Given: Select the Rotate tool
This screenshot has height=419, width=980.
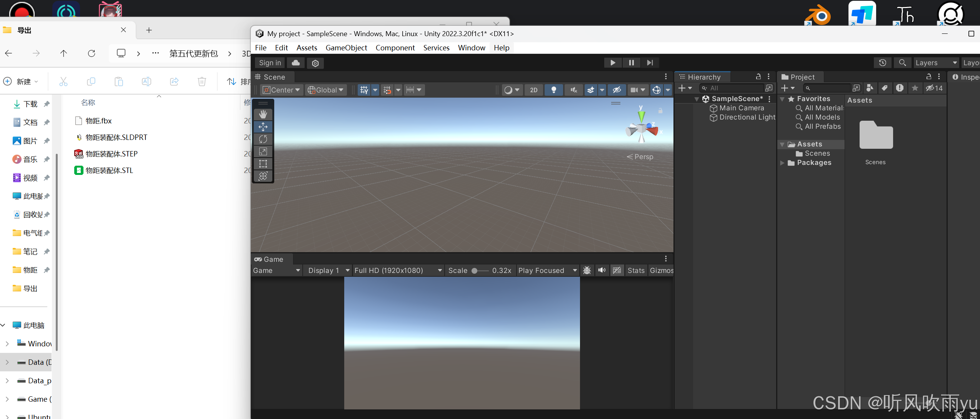Looking at the screenshot, I should coord(263,139).
